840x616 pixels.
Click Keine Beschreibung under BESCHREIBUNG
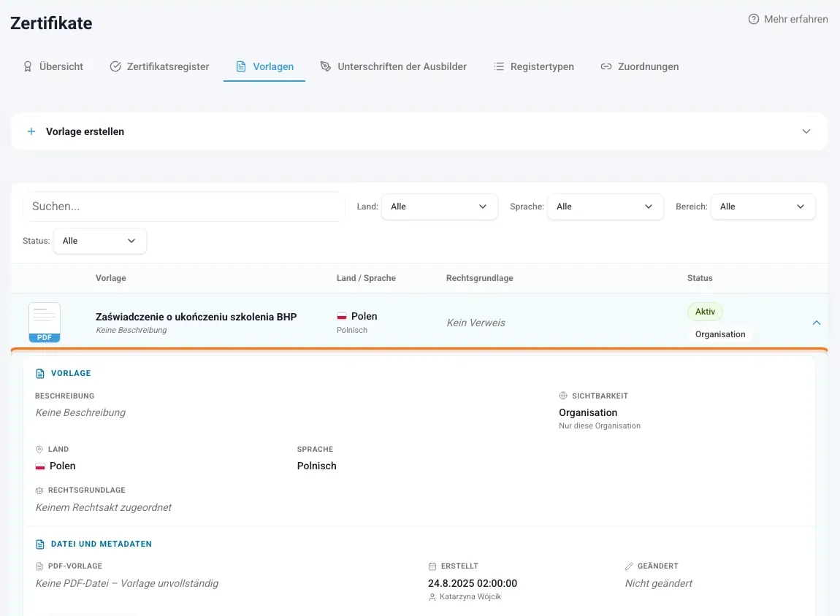tap(80, 412)
